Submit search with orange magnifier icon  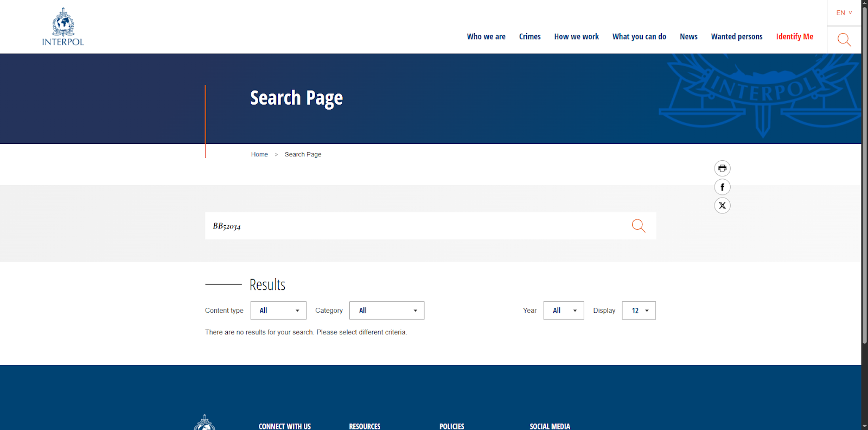click(639, 226)
